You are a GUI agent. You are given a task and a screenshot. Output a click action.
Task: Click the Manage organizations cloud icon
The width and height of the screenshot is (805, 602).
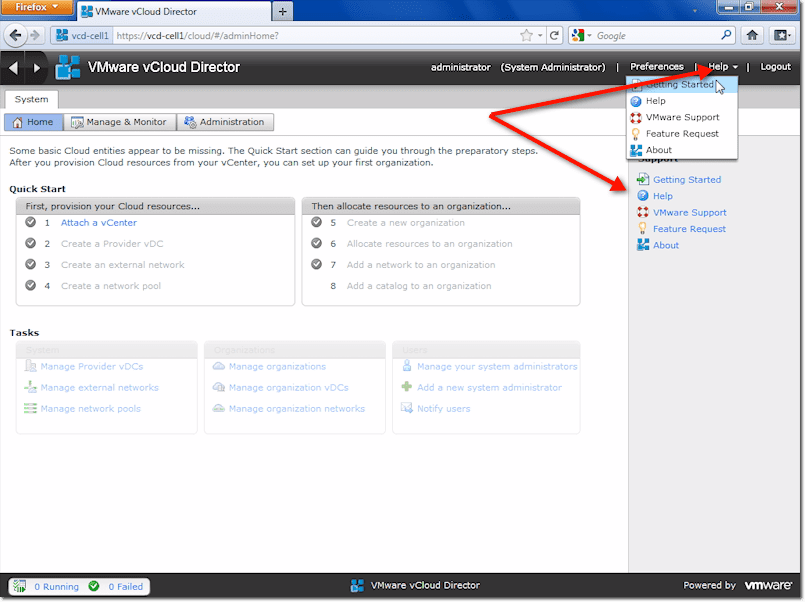click(219, 366)
